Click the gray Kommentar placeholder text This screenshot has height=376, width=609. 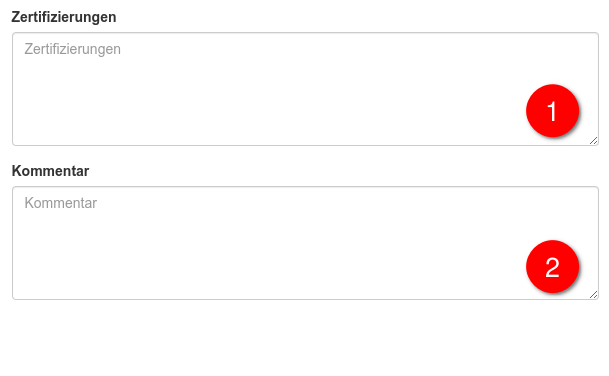coord(61,203)
